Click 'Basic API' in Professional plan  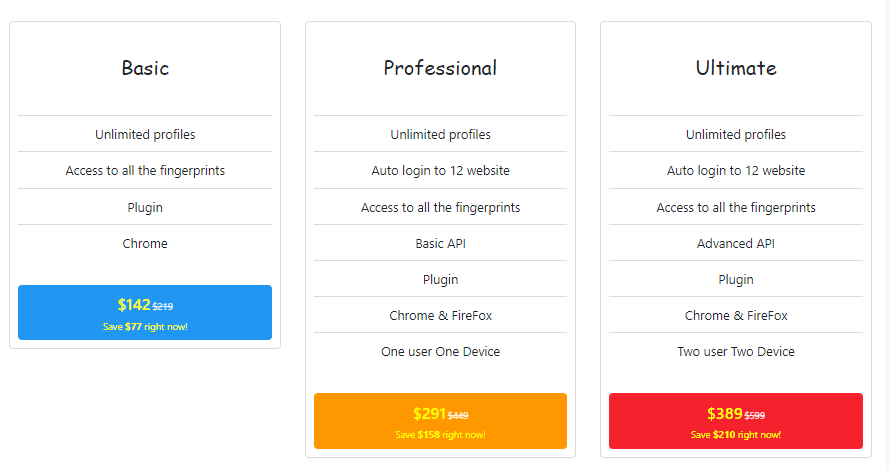tap(441, 243)
